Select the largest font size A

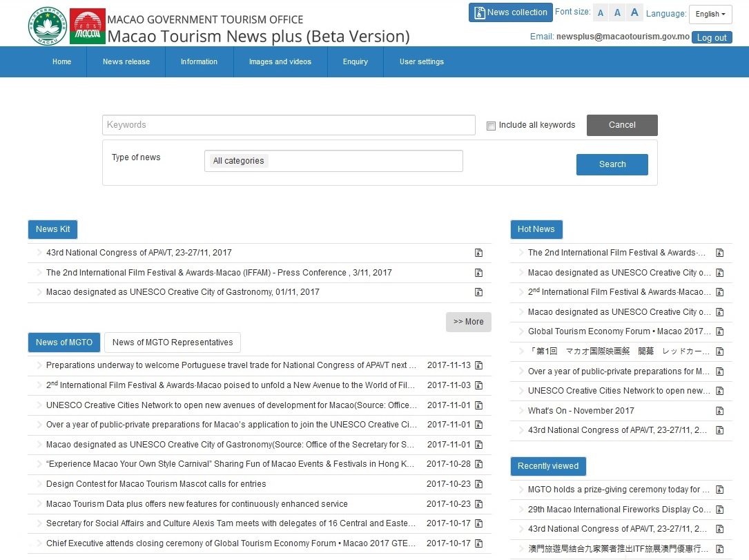(634, 12)
